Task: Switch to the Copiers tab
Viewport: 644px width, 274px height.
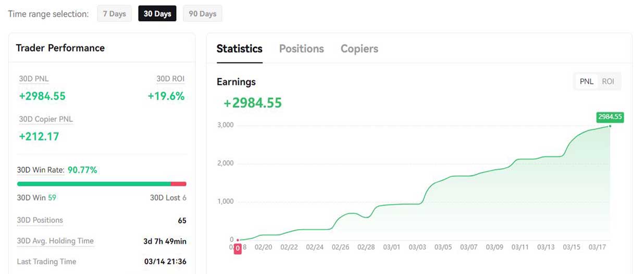Action: [x=360, y=48]
